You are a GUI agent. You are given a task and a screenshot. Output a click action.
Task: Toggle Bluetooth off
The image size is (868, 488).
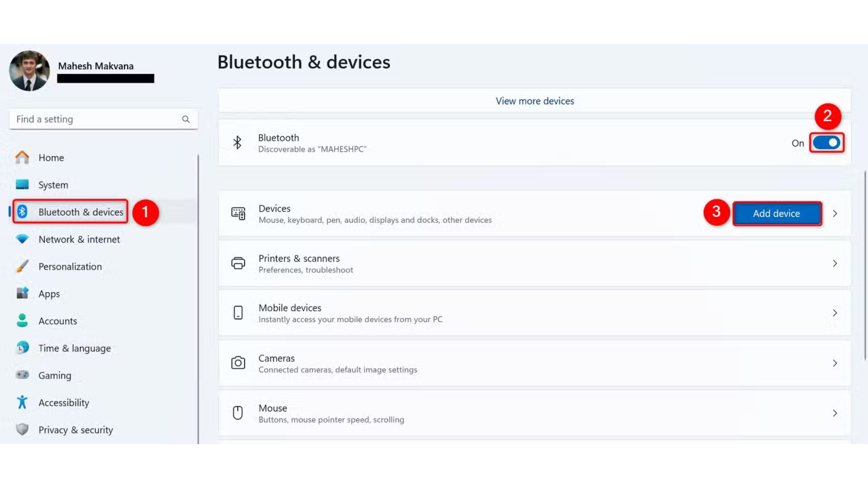[x=827, y=143]
